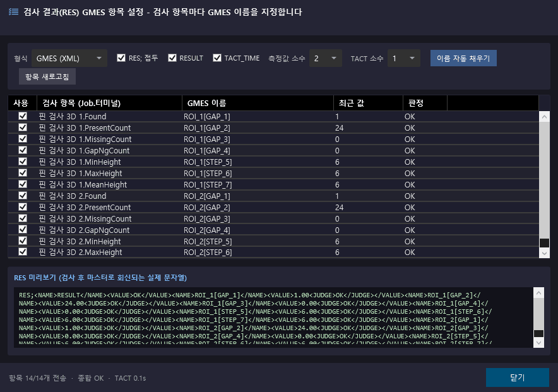Click the ROI_1[STEP_7] GMES name cell
The height and width of the screenshot is (392, 558).
[x=258, y=184]
